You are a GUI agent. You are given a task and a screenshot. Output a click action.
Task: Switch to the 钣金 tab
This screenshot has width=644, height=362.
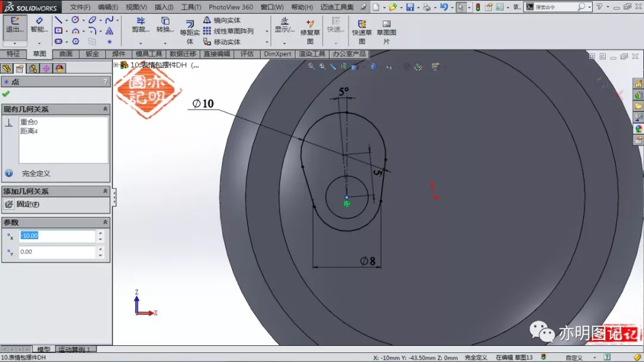coord(92,54)
